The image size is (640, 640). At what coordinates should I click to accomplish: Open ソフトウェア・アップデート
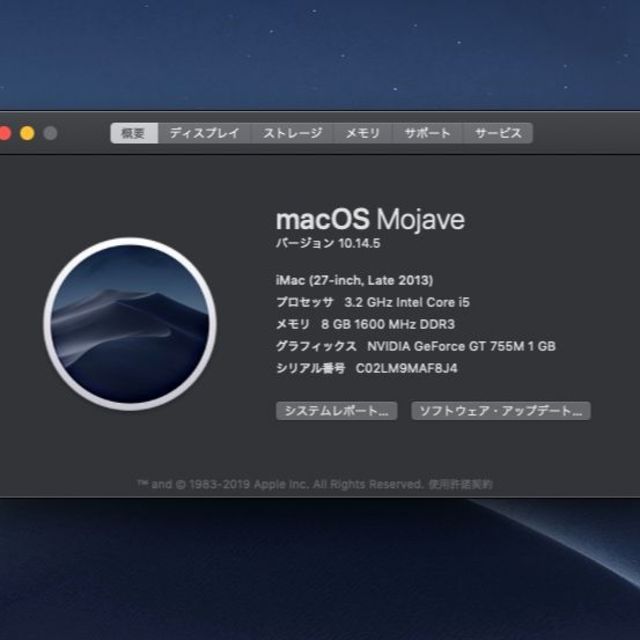(501, 411)
